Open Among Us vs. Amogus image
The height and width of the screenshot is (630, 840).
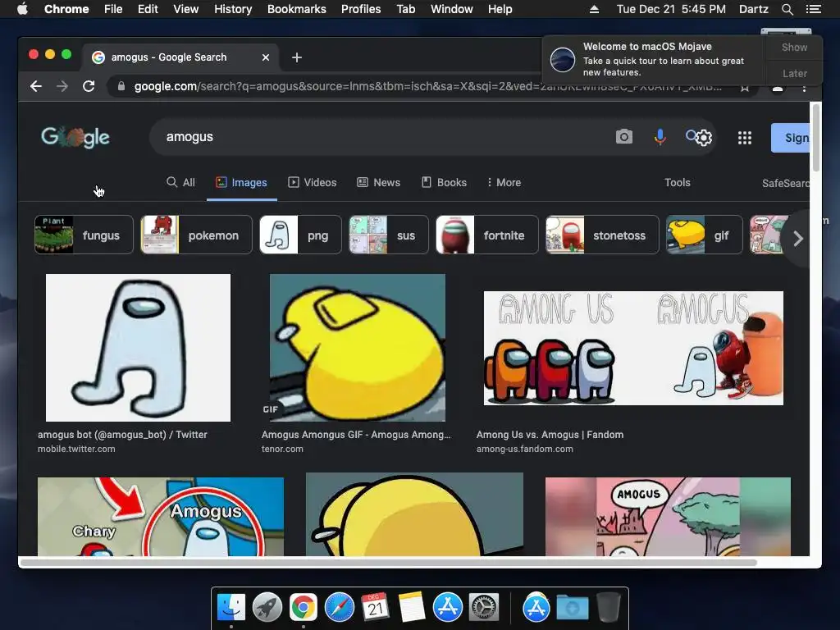[633, 348]
